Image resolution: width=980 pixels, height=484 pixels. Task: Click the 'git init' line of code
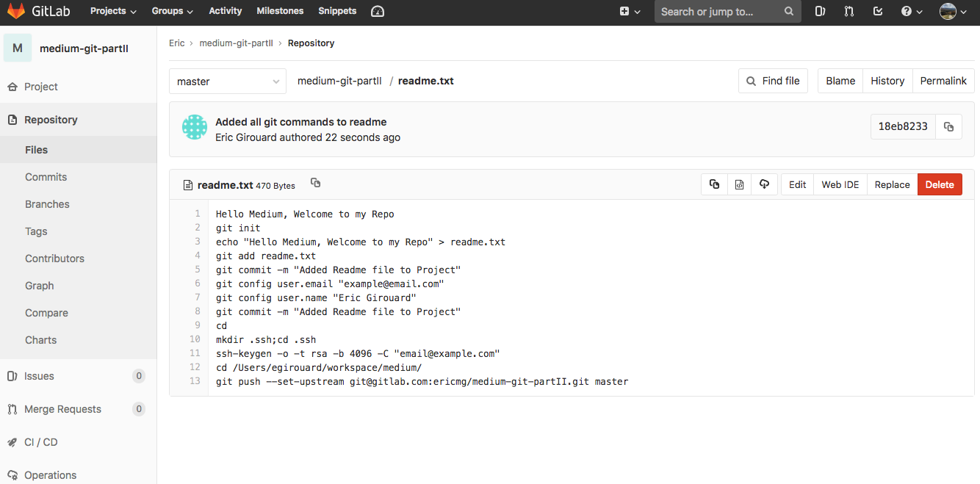click(238, 228)
